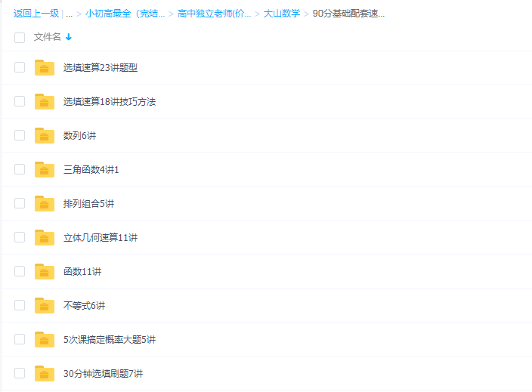Click the 5次课搞定概率大题5讲 folder name

point(110,340)
